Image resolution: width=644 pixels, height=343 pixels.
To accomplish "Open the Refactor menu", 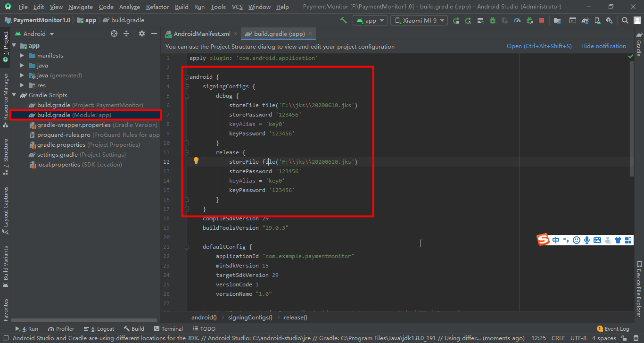I will point(157,7).
